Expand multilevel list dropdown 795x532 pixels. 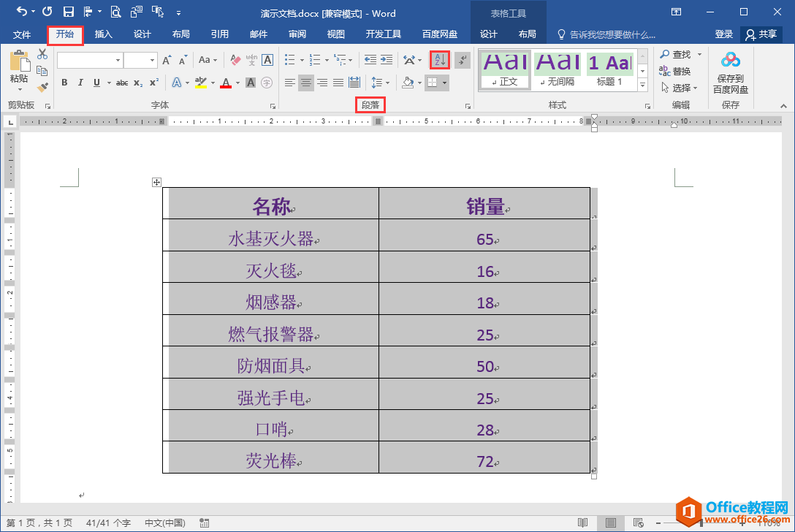pyautogui.click(x=351, y=61)
